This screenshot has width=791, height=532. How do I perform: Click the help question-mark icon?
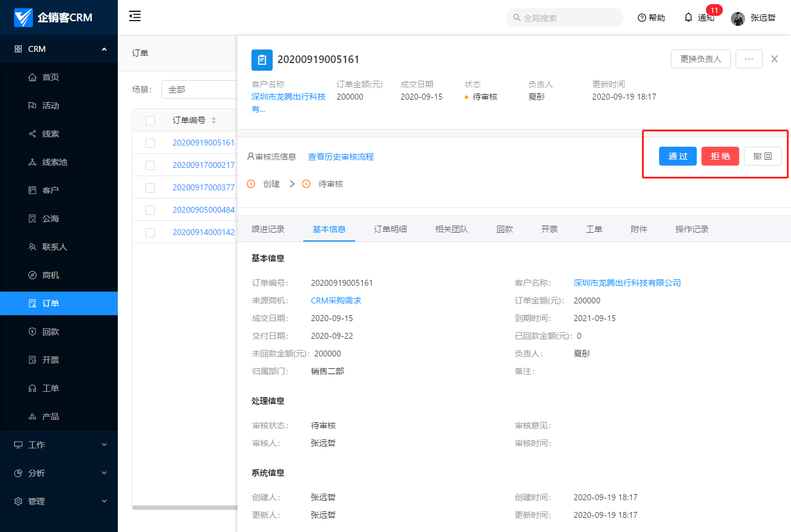(x=642, y=18)
